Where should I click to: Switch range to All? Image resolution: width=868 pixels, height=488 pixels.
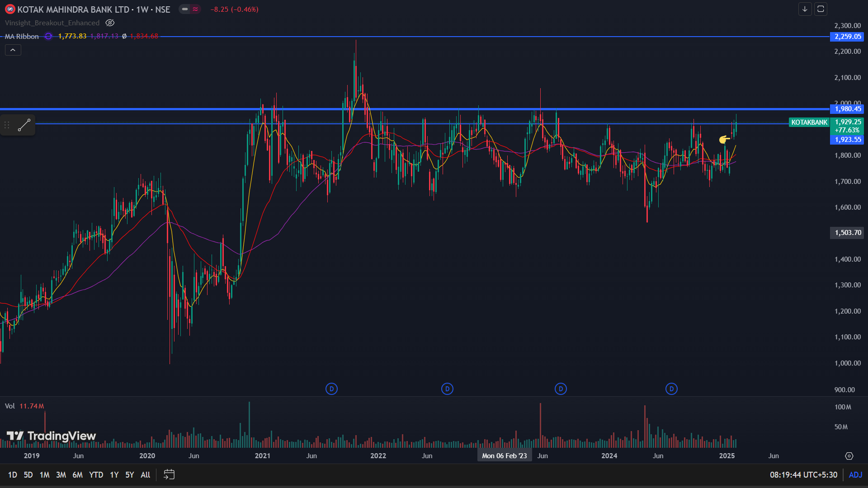[x=145, y=474]
